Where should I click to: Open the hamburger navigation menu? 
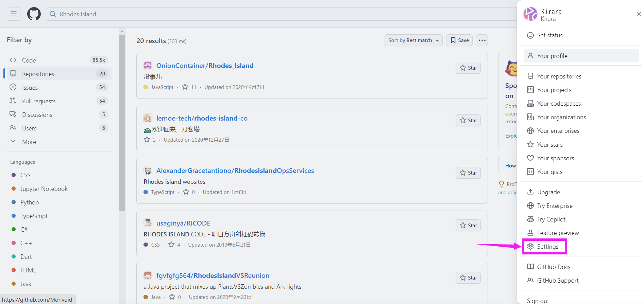point(14,14)
